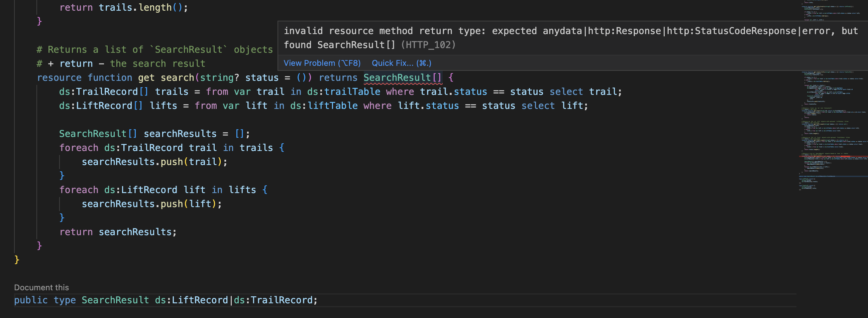Place cursor in the empty SearchResult array initializer
This screenshot has width=868, height=318.
click(240, 133)
